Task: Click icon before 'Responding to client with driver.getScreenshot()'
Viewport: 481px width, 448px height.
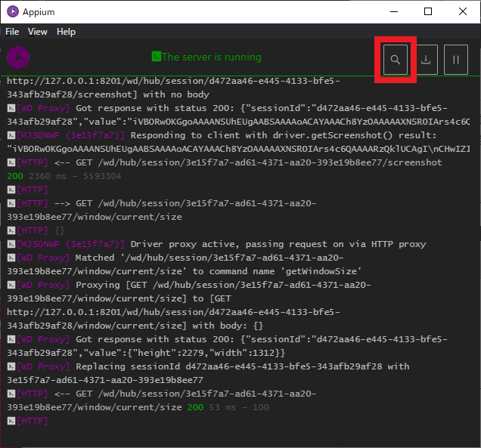Action: point(11,135)
